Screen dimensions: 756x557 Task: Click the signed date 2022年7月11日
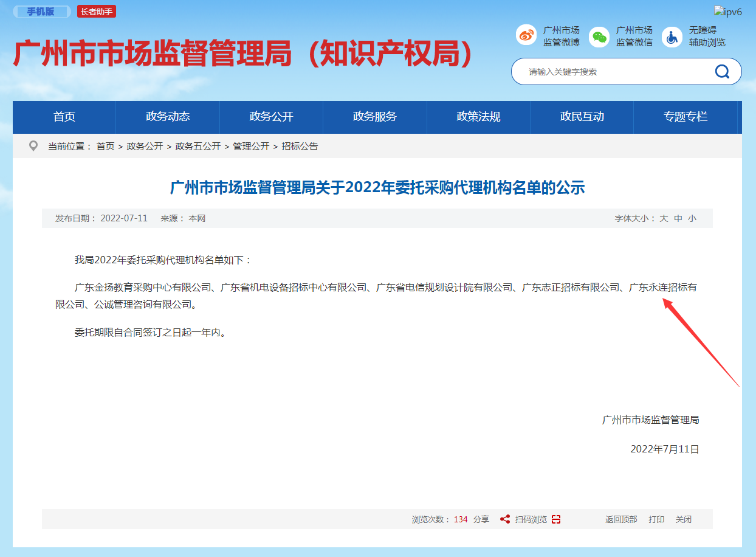pos(665,449)
